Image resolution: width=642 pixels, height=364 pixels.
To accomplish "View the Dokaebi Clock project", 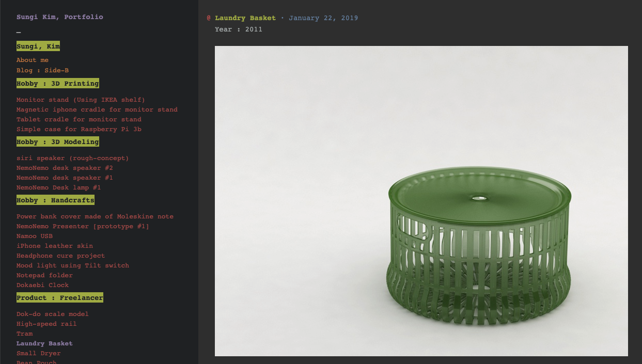I will (x=42, y=285).
